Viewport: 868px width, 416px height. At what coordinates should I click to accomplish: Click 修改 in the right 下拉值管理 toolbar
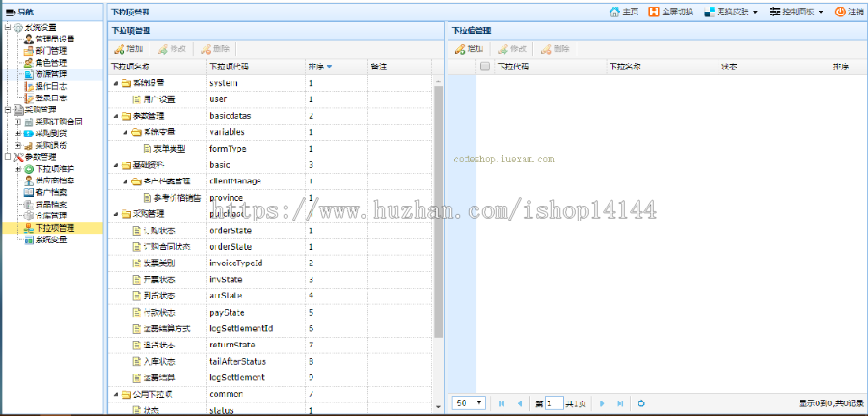(512, 49)
